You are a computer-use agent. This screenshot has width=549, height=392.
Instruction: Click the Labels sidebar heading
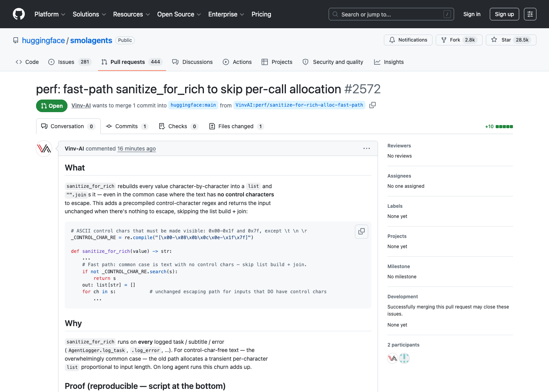click(x=395, y=206)
